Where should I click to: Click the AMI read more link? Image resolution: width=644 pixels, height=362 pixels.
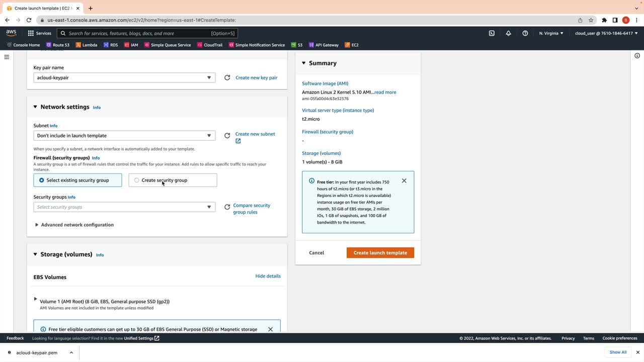tap(385, 93)
